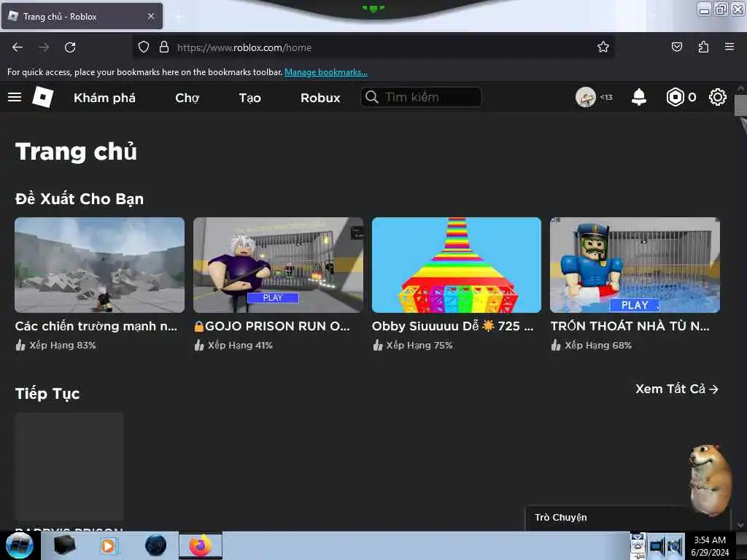Open the Chợ marketplace menu
Screen dimensions: 747x560
tap(187, 98)
